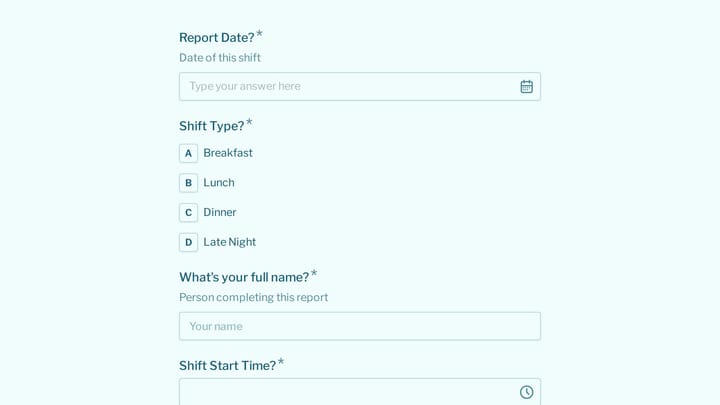The height and width of the screenshot is (405, 720).
Task: Click the Shift Type? question label
Action: coord(212,126)
